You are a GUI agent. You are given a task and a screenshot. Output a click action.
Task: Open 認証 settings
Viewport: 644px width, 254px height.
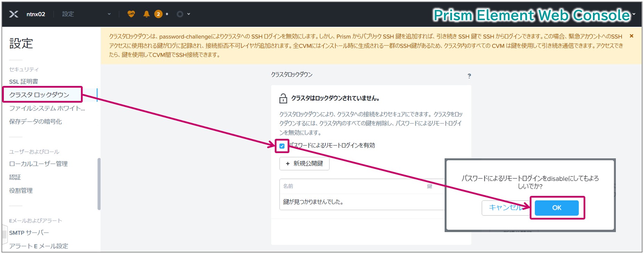coord(15,177)
